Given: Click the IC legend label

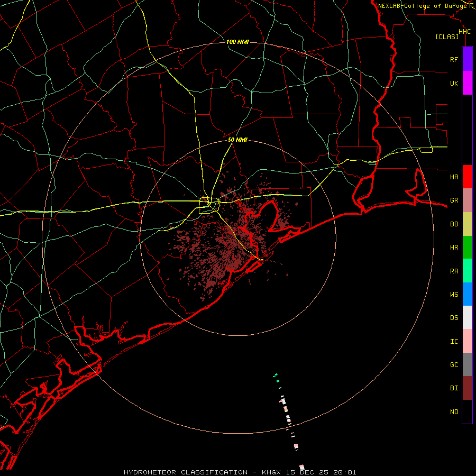Looking at the screenshot, I should pyautogui.click(x=454, y=341).
